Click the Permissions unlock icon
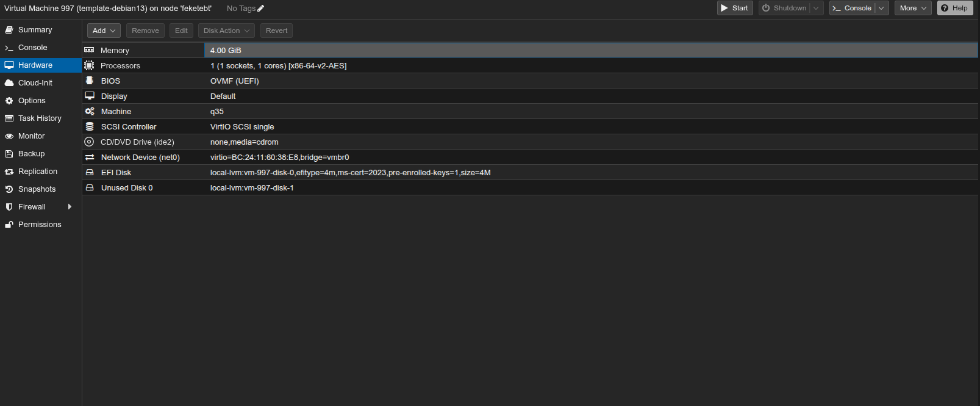Image resolution: width=980 pixels, height=406 pixels. (x=9, y=225)
